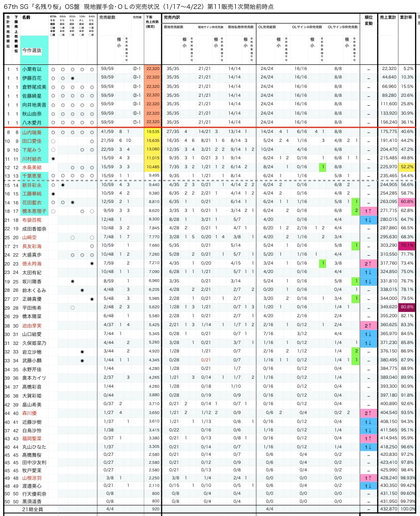Click the pink 1↑ badge in 橋本恵理子's row
The image size is (420, 516).
pyautogui.click(x=369, y=211)
